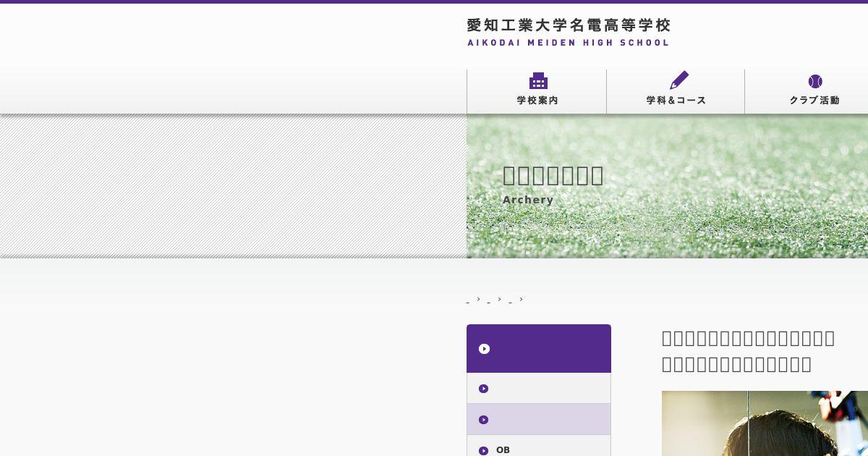Click the Archery subtitle text in the banner
The width and height of the screenshot is (868, 456).
point(528,200)
